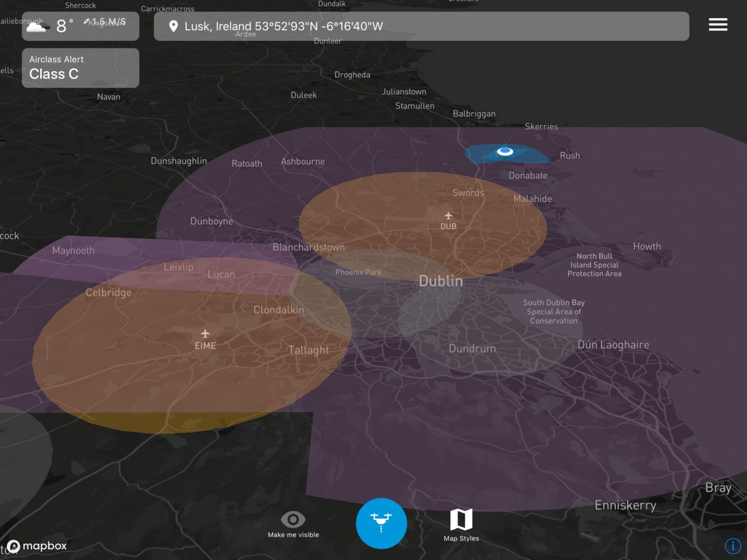Click the Ashbourne label

click(x=303, y=161)
